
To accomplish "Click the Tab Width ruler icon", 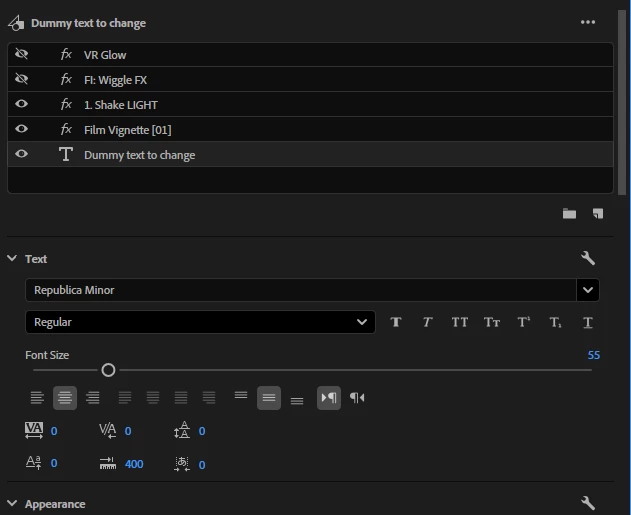I will 108,463.
